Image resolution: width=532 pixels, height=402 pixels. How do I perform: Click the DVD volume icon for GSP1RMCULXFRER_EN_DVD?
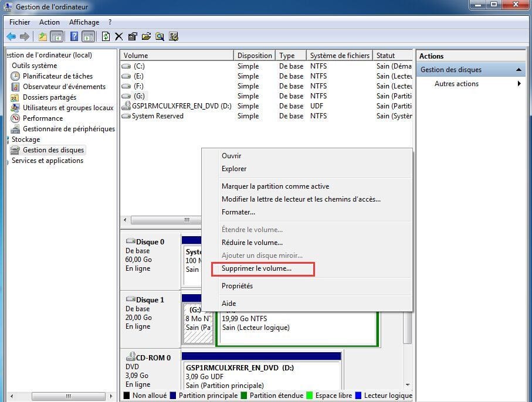tap(126, 106)
